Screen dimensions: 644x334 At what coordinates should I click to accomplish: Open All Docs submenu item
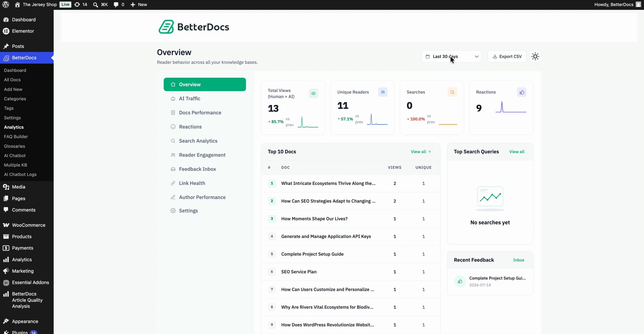[12, 80]
